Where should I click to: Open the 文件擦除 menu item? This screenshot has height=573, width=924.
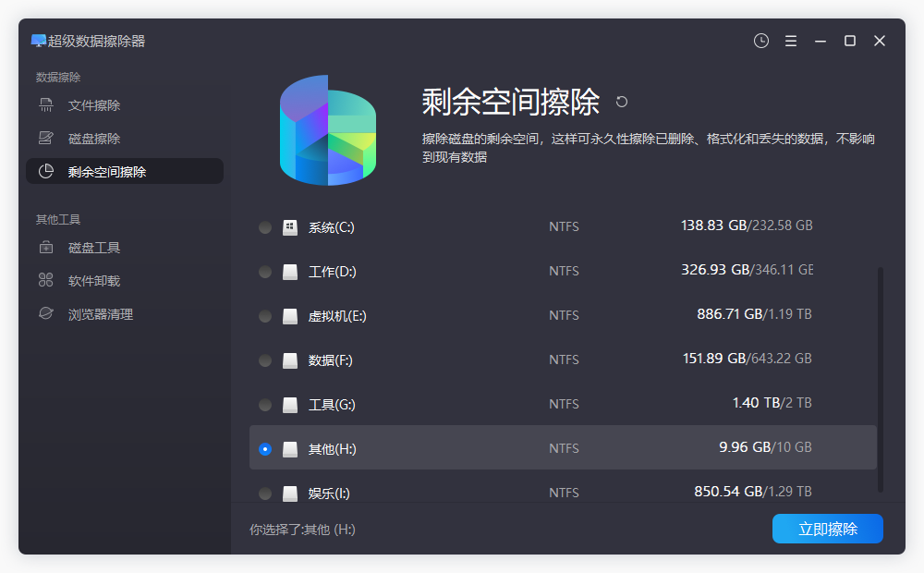coord(125,105)
